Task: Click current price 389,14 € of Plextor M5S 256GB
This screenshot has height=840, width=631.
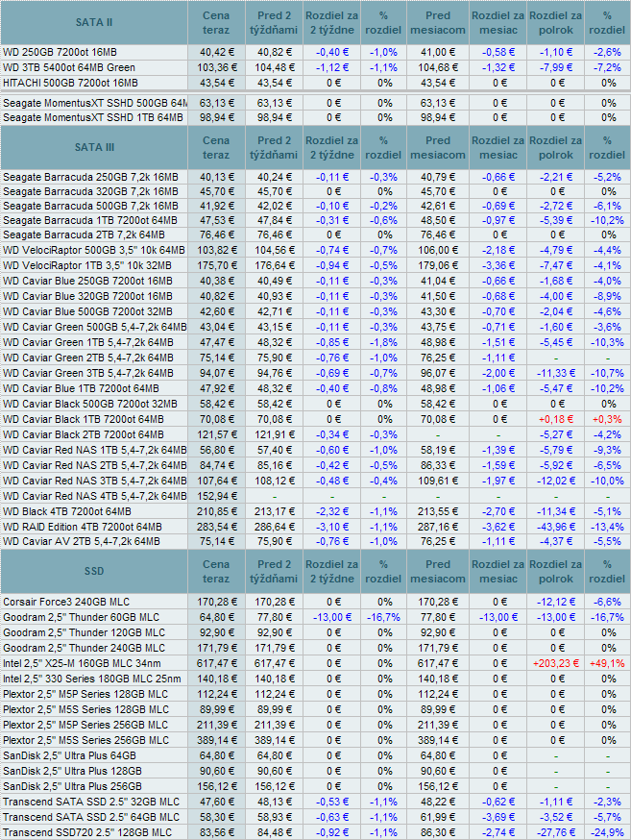Action: coord(216,740)
